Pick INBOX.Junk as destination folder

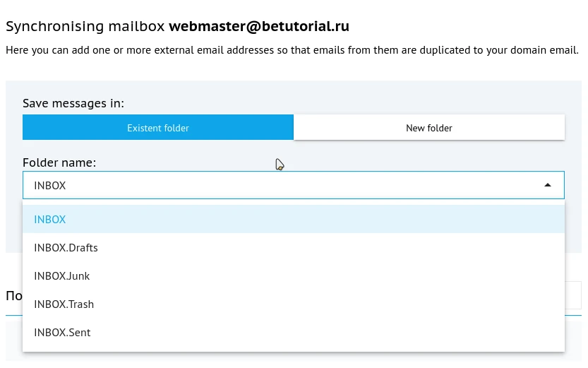(x=62, y=276)
